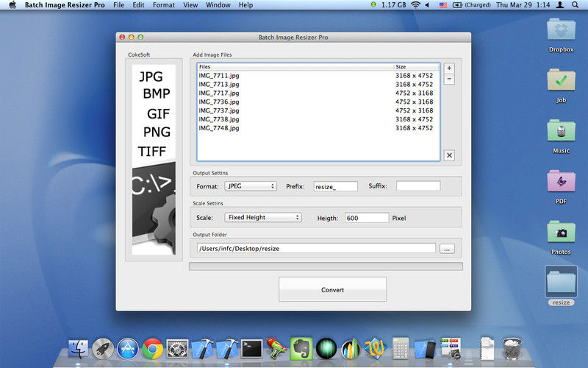Open the Apple menu
Screen dimensions: 588x368
12,5
